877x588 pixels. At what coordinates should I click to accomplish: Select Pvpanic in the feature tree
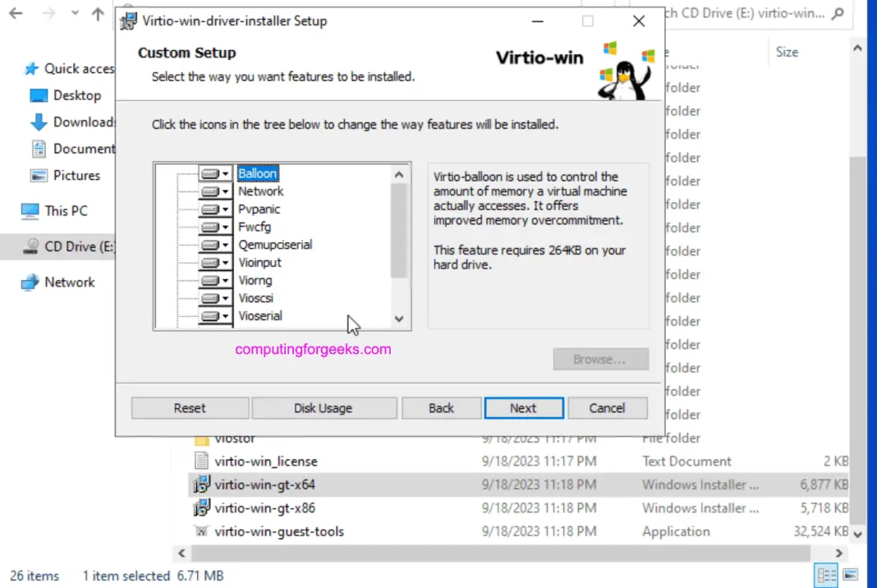pyautogui.click(x=259, y=209)
